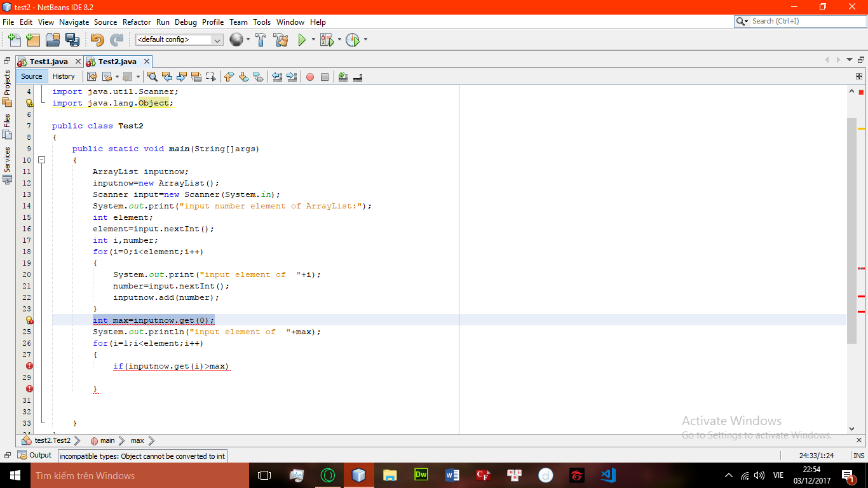868x488 pixels.
Task: Switch to the Test1.java tab
Action: 48,62
